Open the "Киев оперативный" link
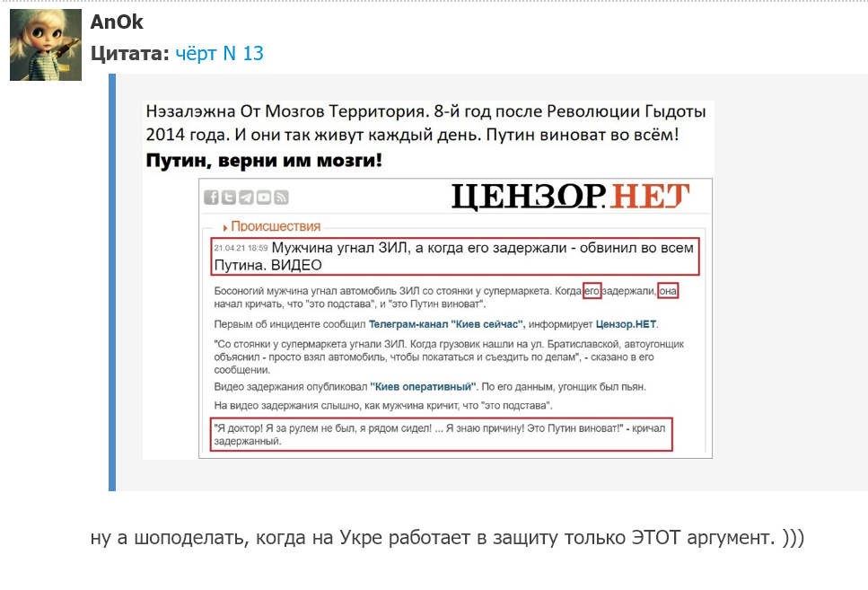 423,387
